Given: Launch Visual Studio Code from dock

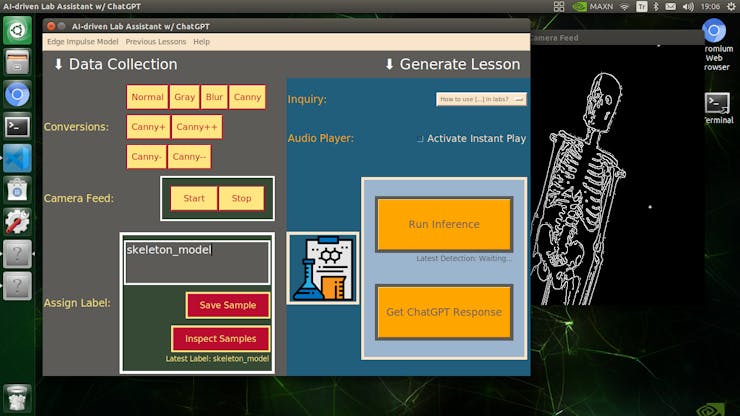Looking at the screenshot, I should (x=17, y=158).
